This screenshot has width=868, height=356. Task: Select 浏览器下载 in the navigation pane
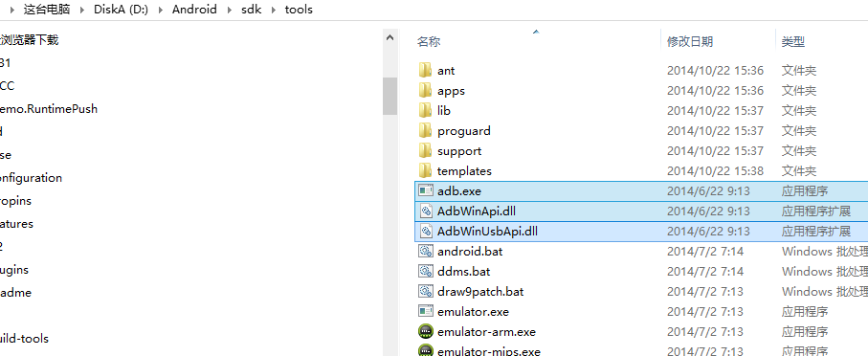click(30, 40)
